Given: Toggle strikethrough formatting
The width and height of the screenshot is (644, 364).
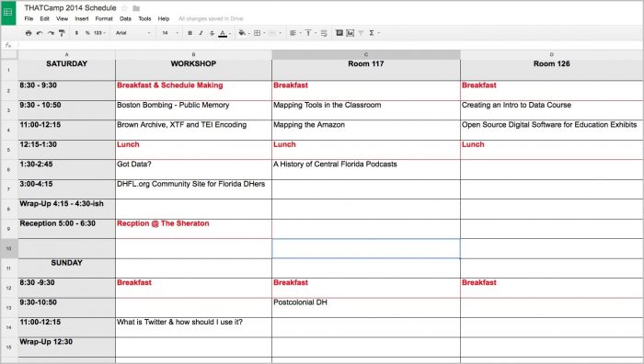Looking at the screenshot, I should [212, 33].
